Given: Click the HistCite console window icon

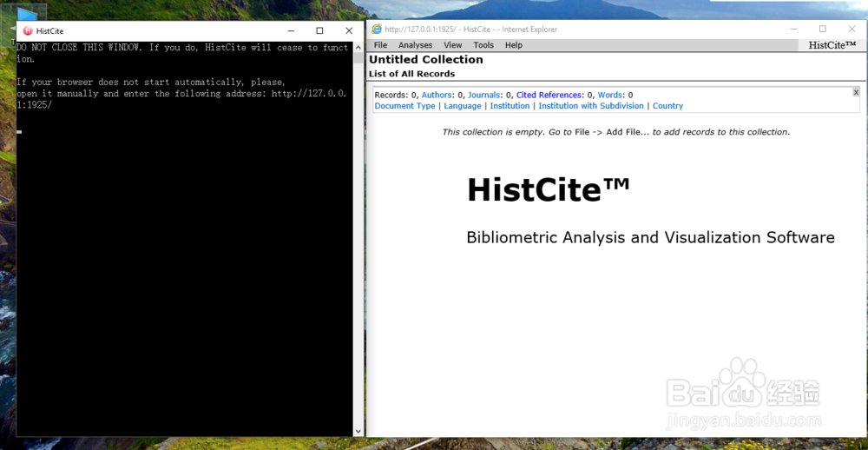Looking at the screenshot, I should (28, 31).
